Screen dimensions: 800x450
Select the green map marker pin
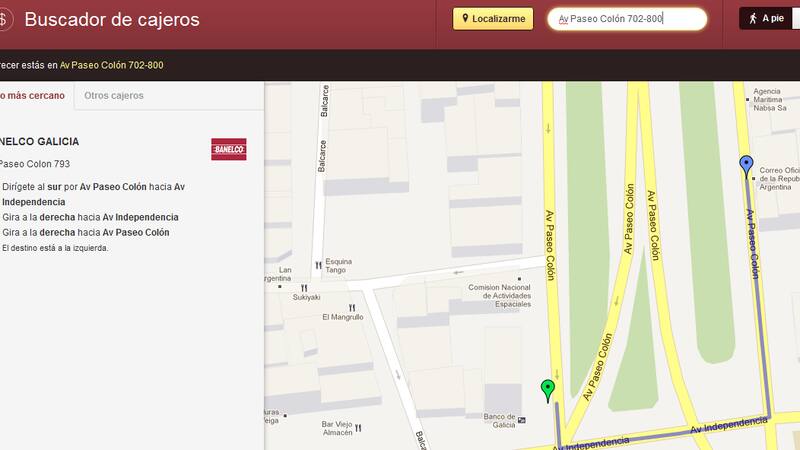(547, 390)
